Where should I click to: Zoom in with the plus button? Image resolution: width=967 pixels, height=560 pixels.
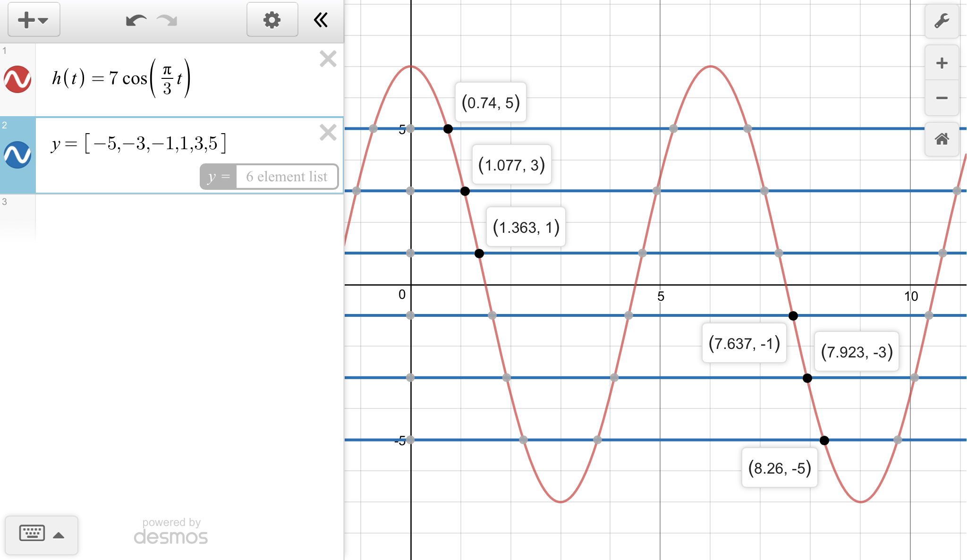(x=942, y=63)
